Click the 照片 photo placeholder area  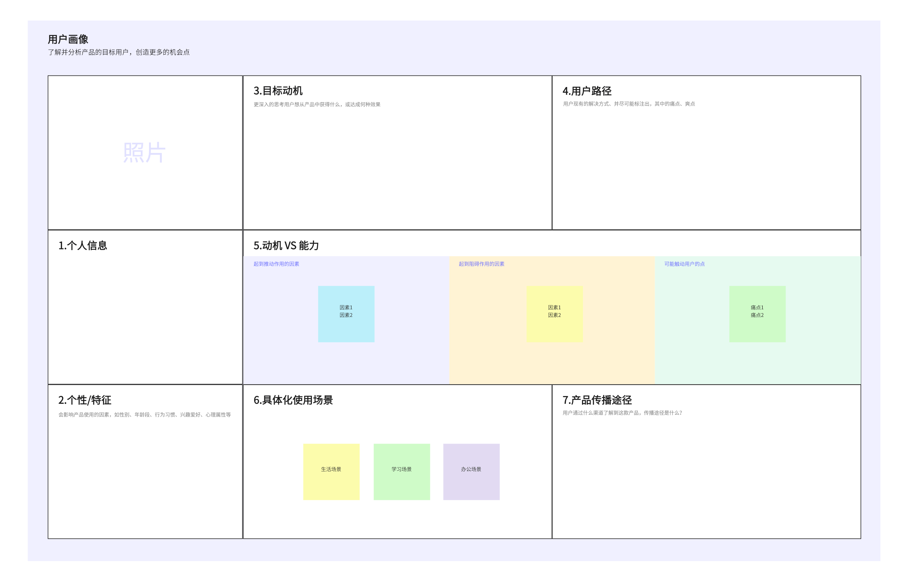click(144, 151)
